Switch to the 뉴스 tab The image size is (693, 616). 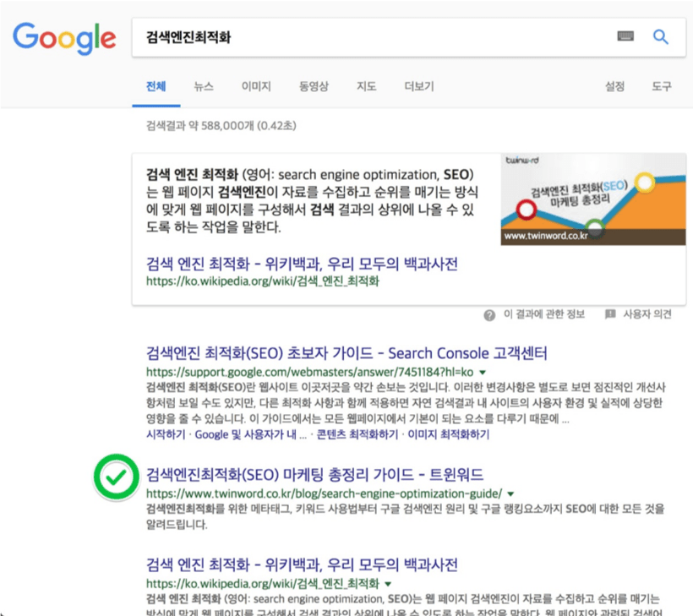click(x=203, y=88)
